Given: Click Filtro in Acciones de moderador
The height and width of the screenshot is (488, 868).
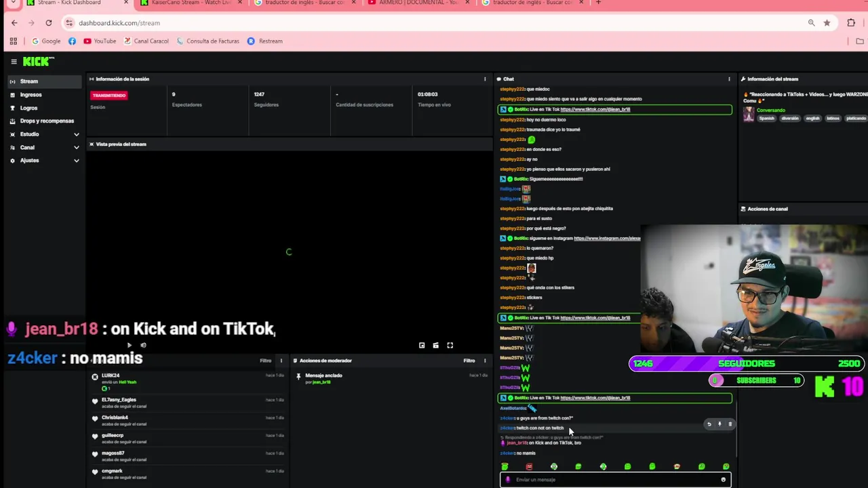Looking at the screenshot, I should [x=469, y=361].
